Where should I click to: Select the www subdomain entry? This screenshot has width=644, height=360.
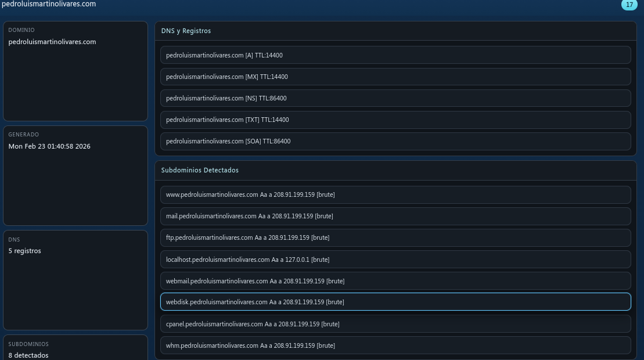pos(395,195)
